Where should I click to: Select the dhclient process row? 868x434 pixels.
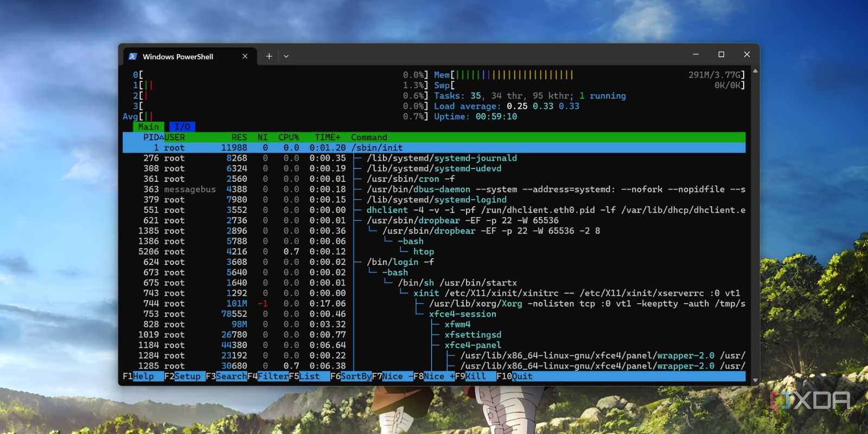(434, 210)
